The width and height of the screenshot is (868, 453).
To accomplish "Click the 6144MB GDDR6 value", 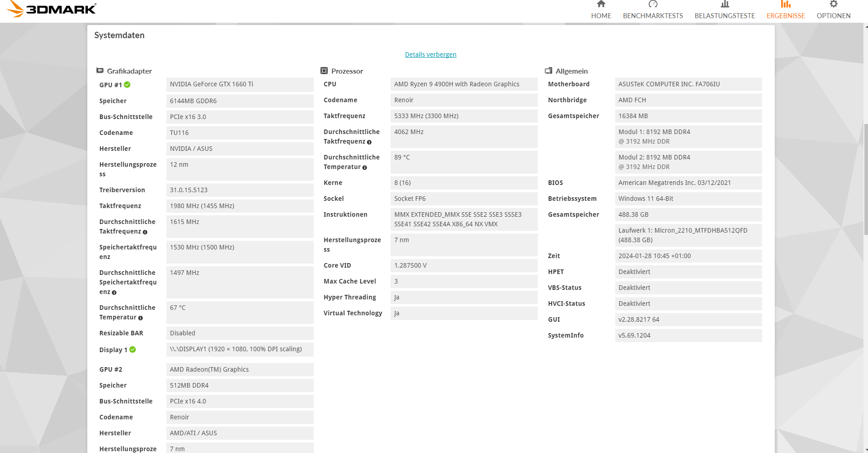I will [x=240, y=101].
